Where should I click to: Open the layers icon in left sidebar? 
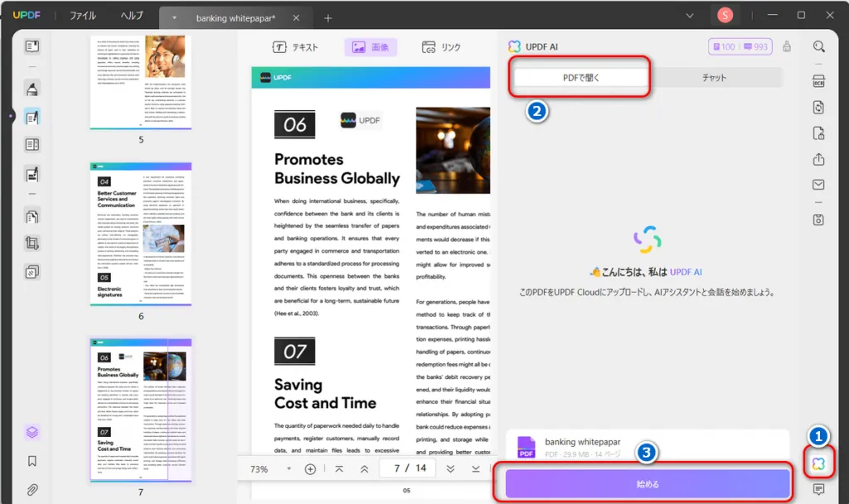(x=32, y=432)
